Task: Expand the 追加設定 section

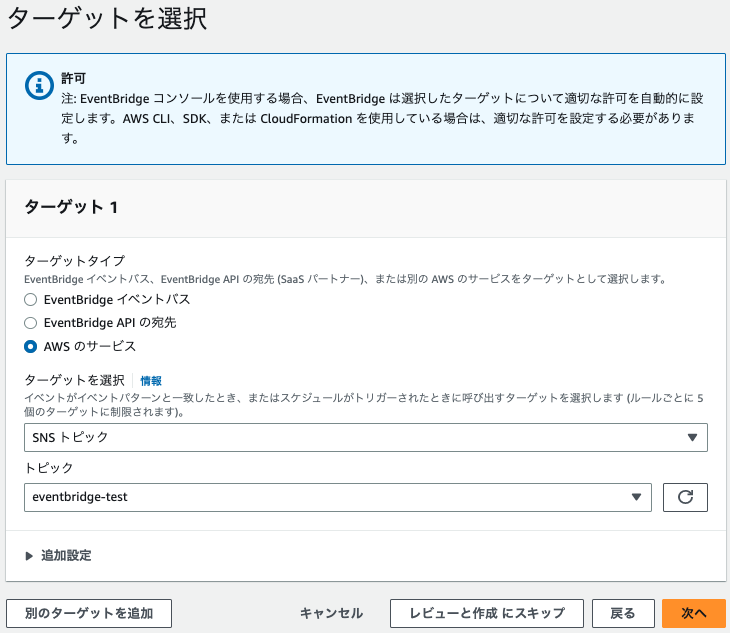Action: (59, 555)
